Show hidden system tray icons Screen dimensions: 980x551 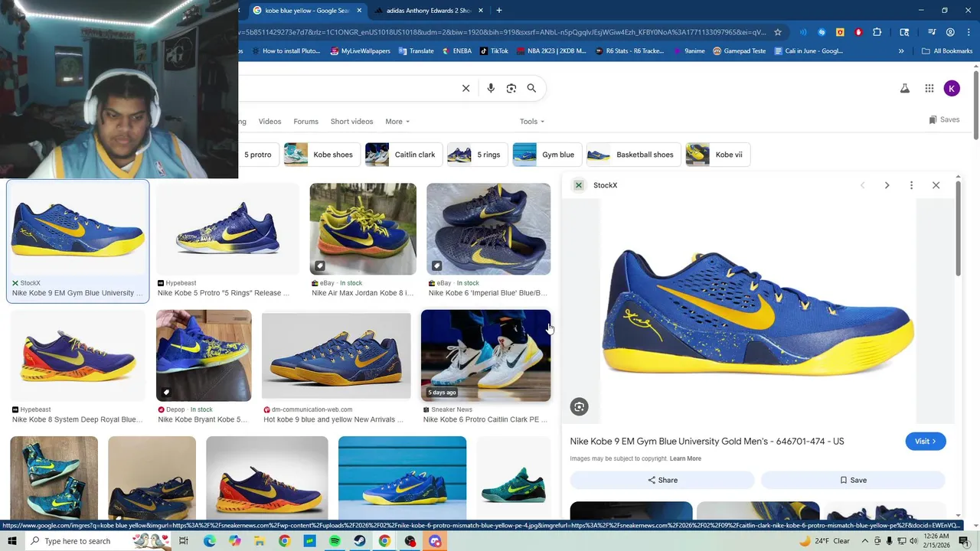[865, 541]
